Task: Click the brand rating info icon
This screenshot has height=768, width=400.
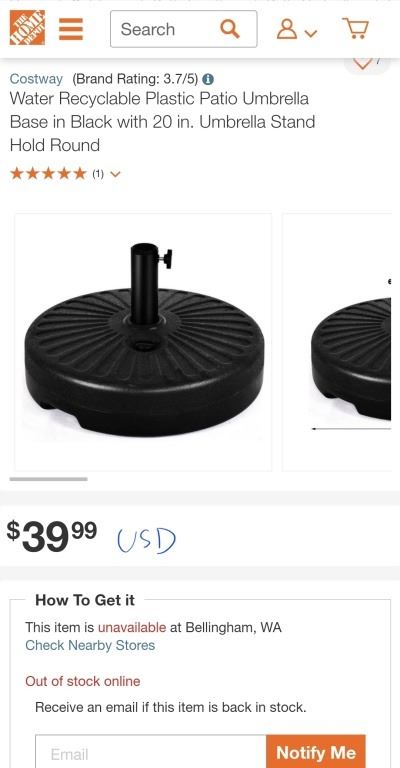Action: (x=208, y=79)
